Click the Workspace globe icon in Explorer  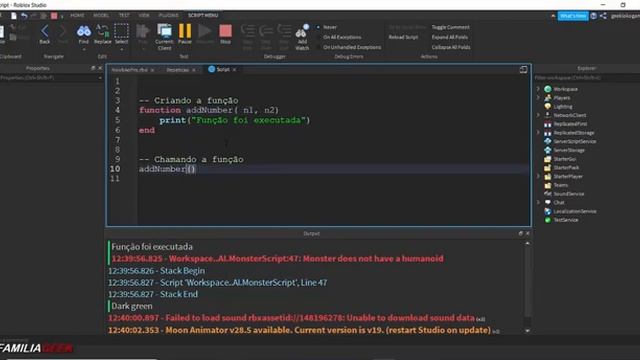coord(548,89)
